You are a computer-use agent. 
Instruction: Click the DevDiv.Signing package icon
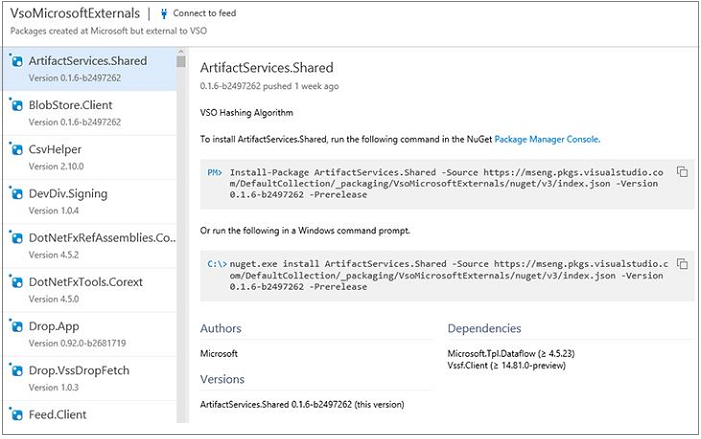point(17,194)
